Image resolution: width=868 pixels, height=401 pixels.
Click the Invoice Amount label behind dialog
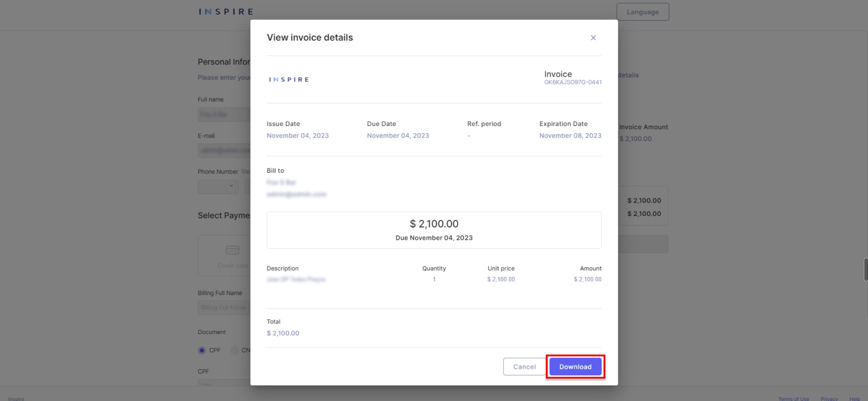tap(644, 127)
